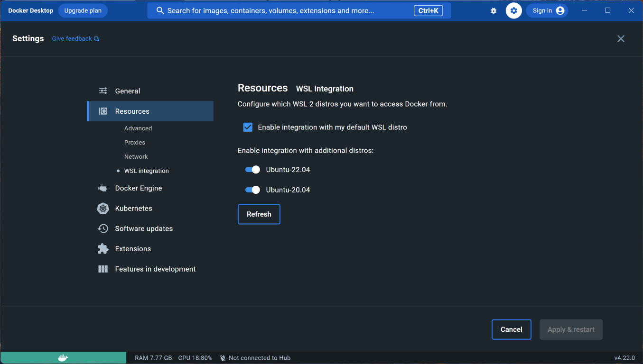643x364 pixels.
Task: Select the Proxies subsection
Action: coord(135,143)
